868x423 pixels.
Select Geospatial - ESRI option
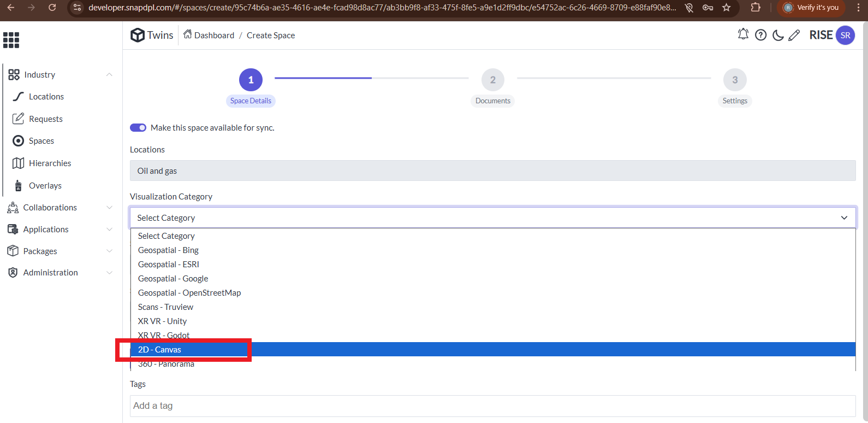pyautogui.click(x=493, y=265)
